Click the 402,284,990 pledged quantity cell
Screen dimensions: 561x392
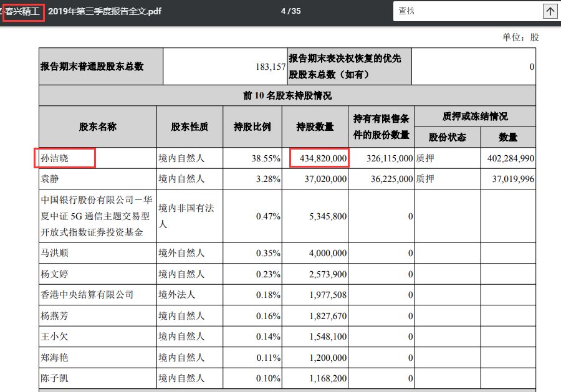pos(509,158)
